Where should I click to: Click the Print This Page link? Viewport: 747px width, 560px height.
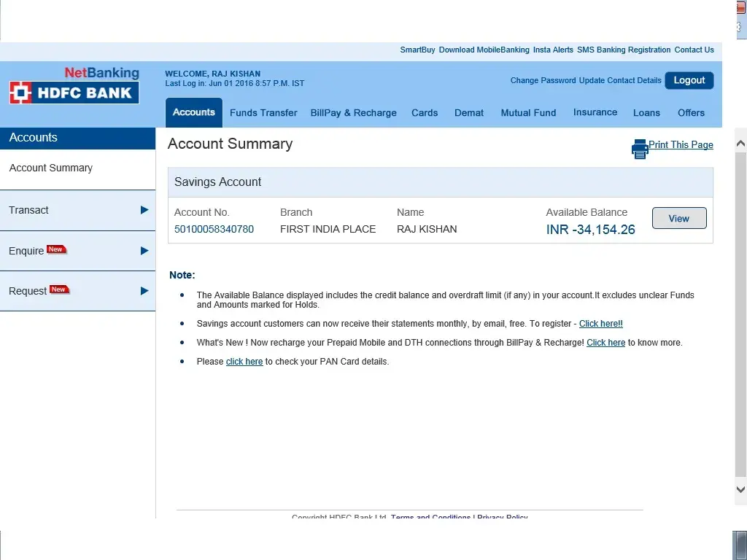tap(681, 144)
